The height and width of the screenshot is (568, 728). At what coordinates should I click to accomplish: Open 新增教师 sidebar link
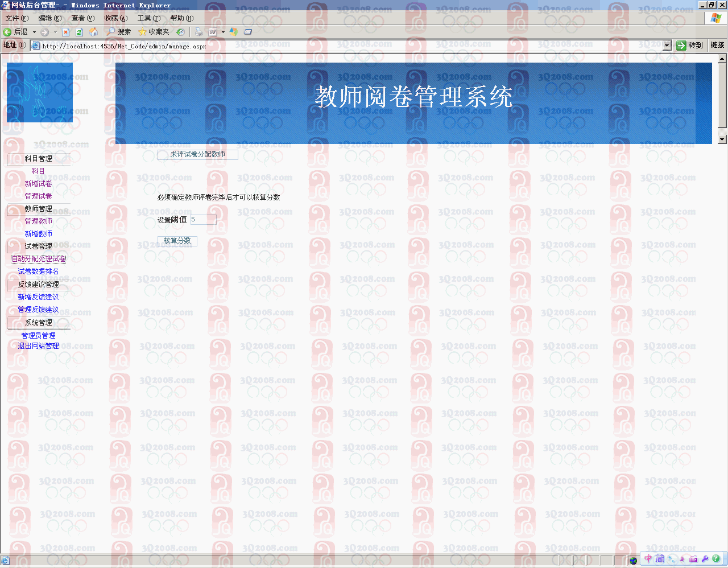pos(38,234)
